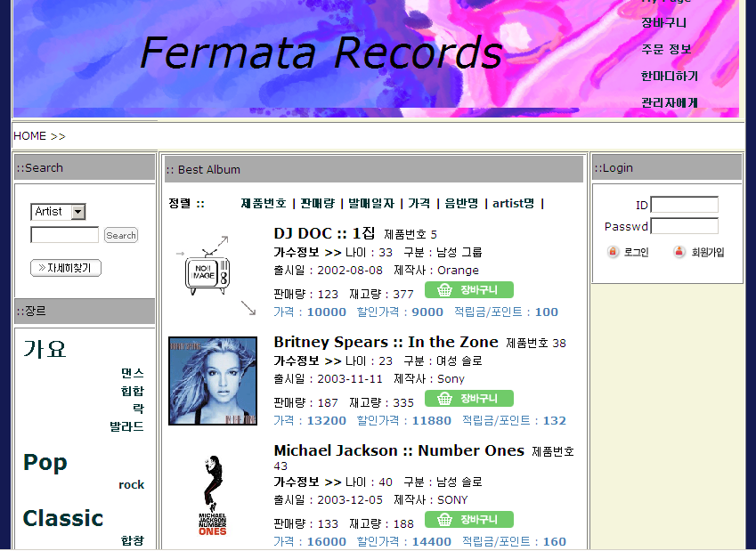The image size is (756, 551).
Task: Add Michael Jackson Number Ones to cart
Action: click(x=469, y=520)
